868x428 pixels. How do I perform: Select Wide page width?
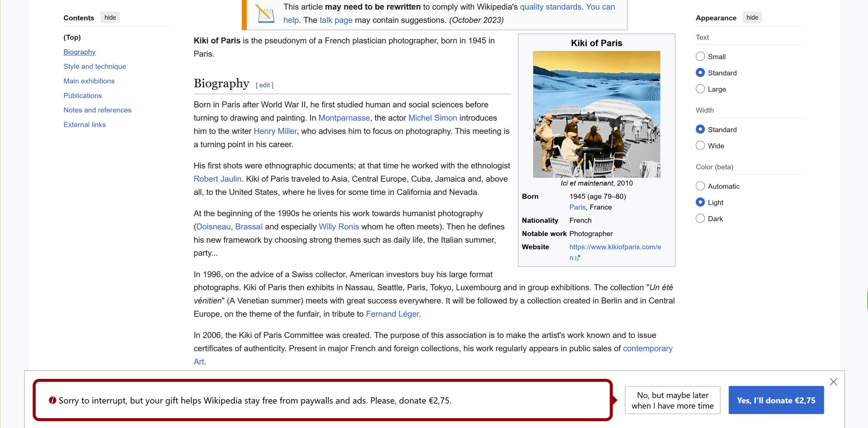coord(700,145)
